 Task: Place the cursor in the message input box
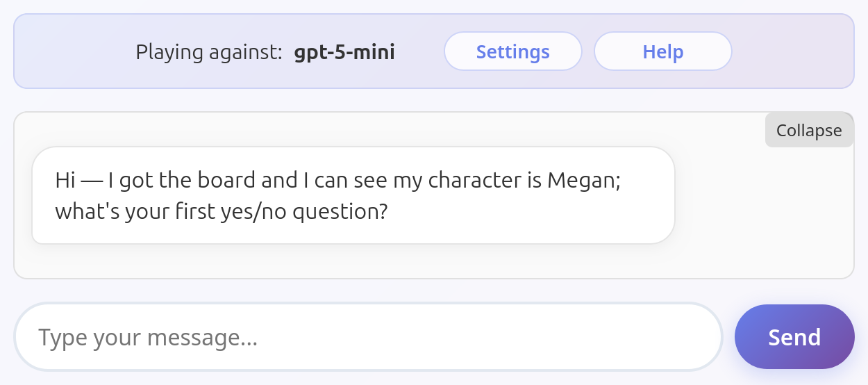click(x=368, y=337)
